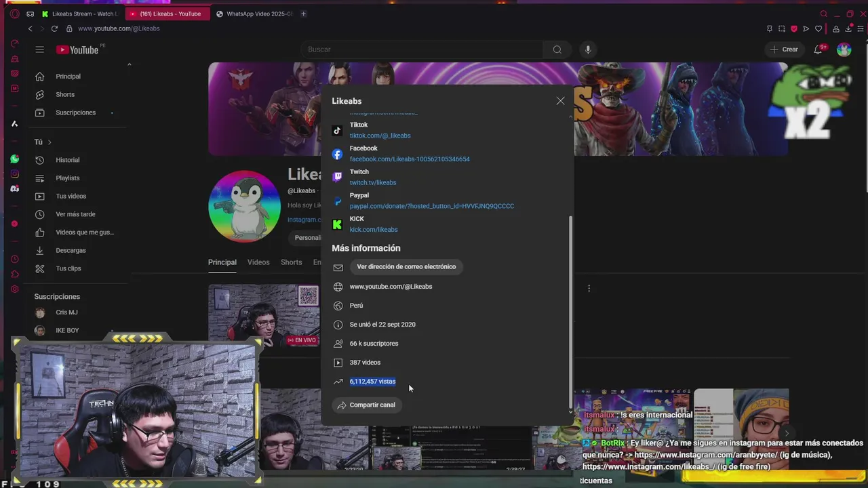Open YouTube guide hamburger menu
This screenshot has height=488, width=868.
(x=40, y=49)
